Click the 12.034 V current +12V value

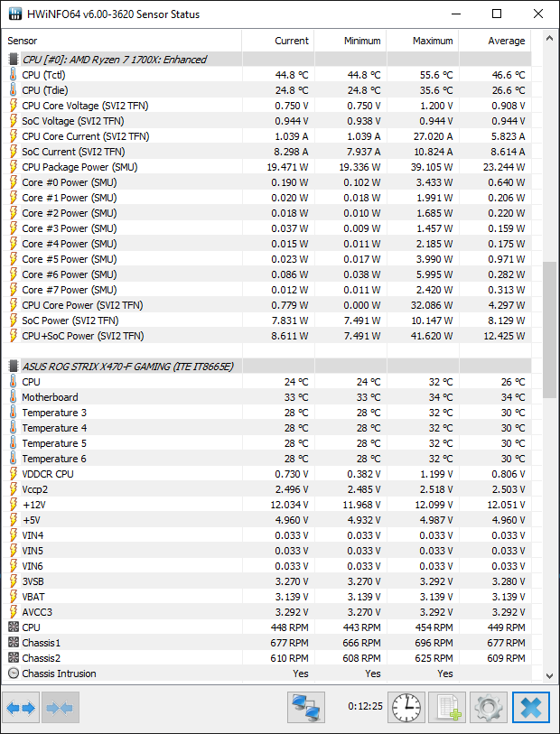tap(289, 505)
